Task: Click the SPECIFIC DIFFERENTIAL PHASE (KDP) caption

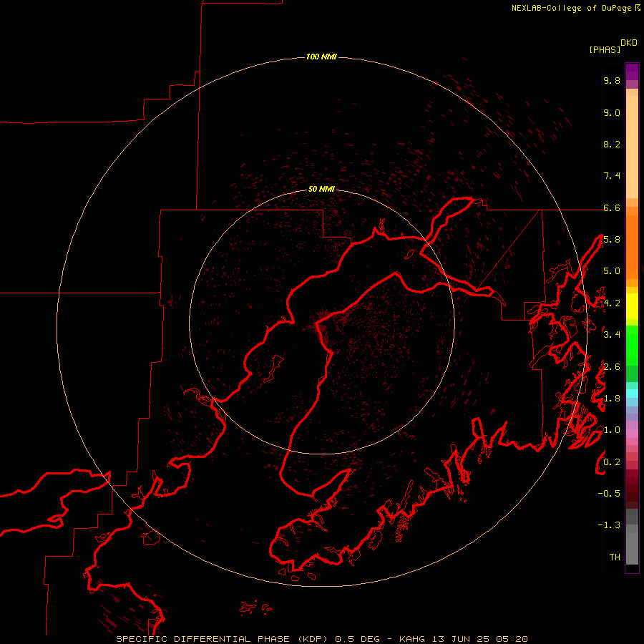Action: click(x=223, y=639)
